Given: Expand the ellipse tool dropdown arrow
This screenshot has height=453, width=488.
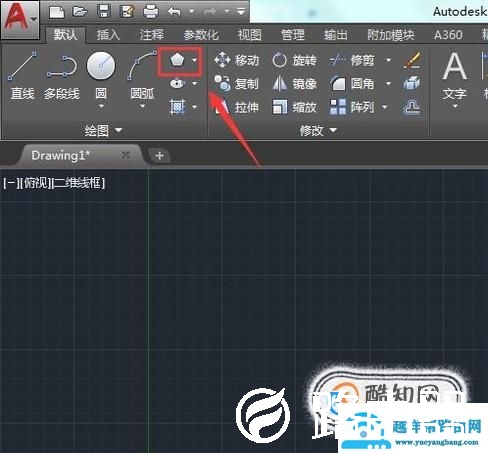Looking at the screenshot, I should tap(195, 83).
